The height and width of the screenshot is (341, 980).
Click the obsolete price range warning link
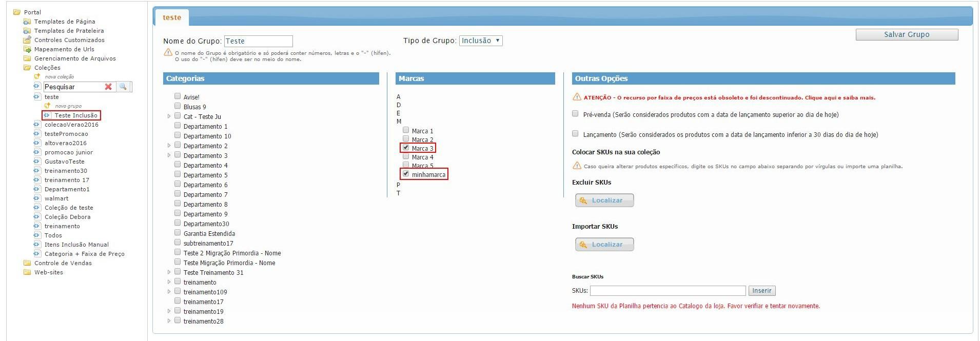pos(729,97)
